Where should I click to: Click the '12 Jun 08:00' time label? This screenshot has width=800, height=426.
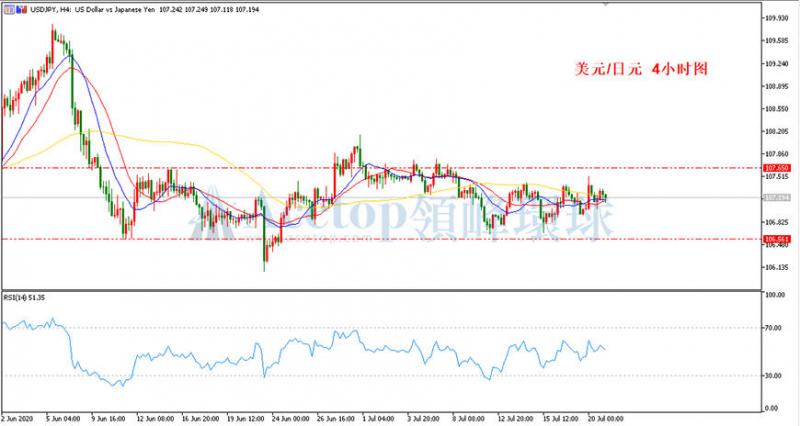[x=155, y=419]
